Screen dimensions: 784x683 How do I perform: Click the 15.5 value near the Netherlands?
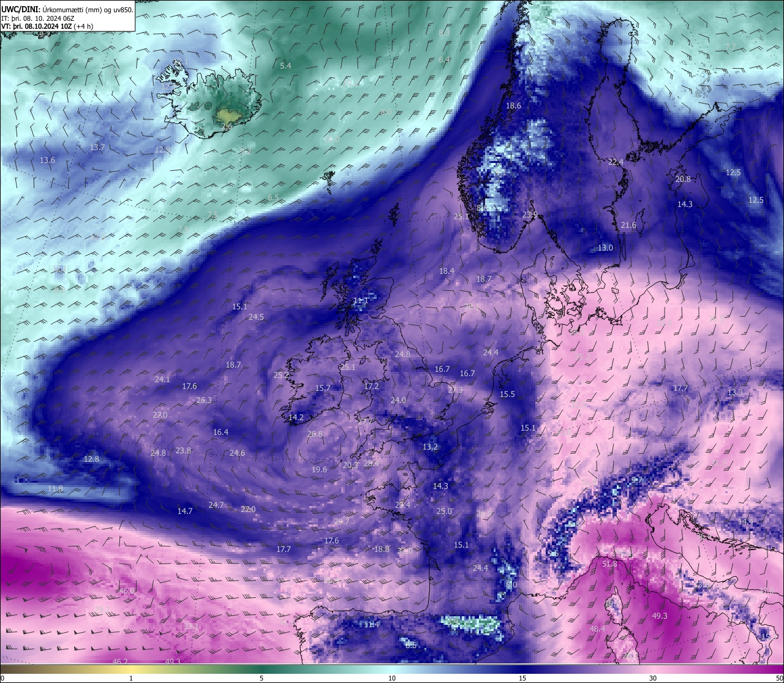click(507, 394)
